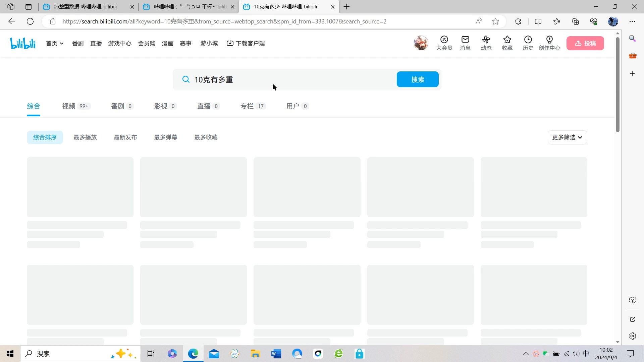Select the 视频 99+ tab
Image resolution: width=644 pixels, height=362 pixels.
75,106
